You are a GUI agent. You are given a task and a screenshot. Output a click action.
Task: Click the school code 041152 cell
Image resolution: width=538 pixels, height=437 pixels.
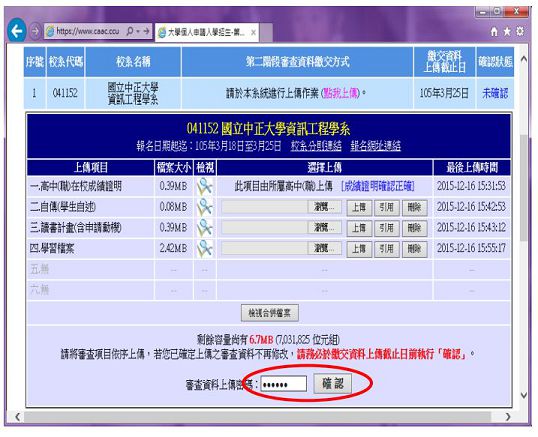(x=65, y=93)
